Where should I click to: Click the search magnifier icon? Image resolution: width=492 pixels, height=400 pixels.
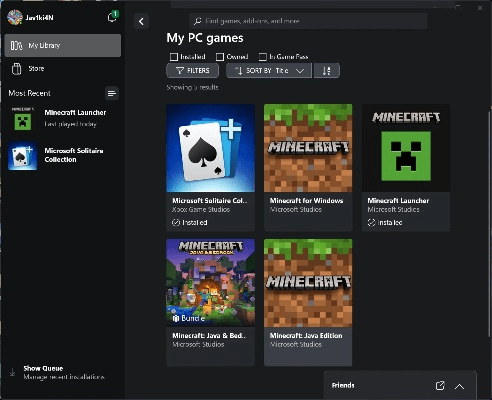tap(198, 21)
